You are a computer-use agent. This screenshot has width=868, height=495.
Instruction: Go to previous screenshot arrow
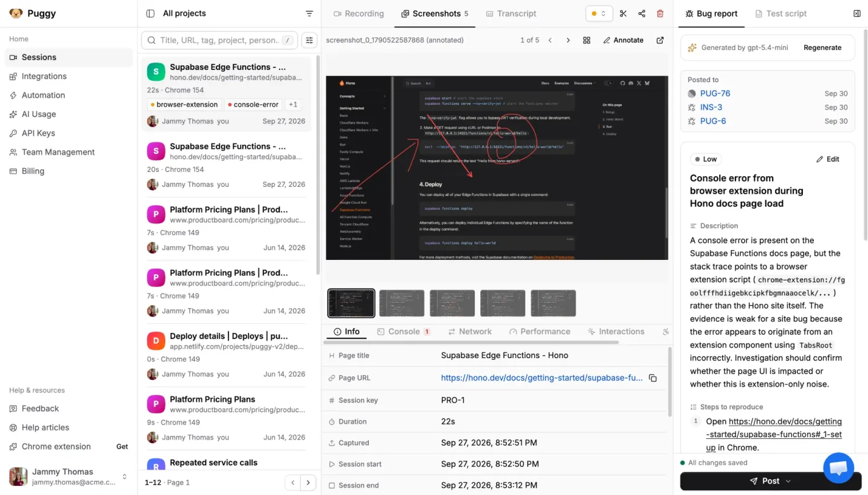pos(550,40)
